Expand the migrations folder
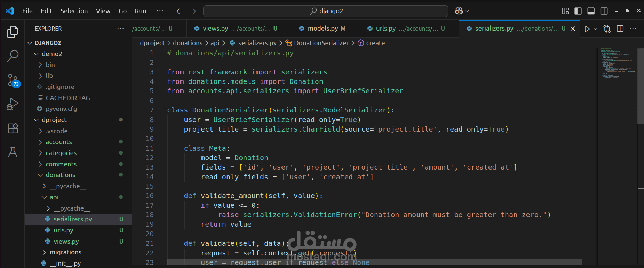Screen dimensions: 644x268 pos(44,252)
